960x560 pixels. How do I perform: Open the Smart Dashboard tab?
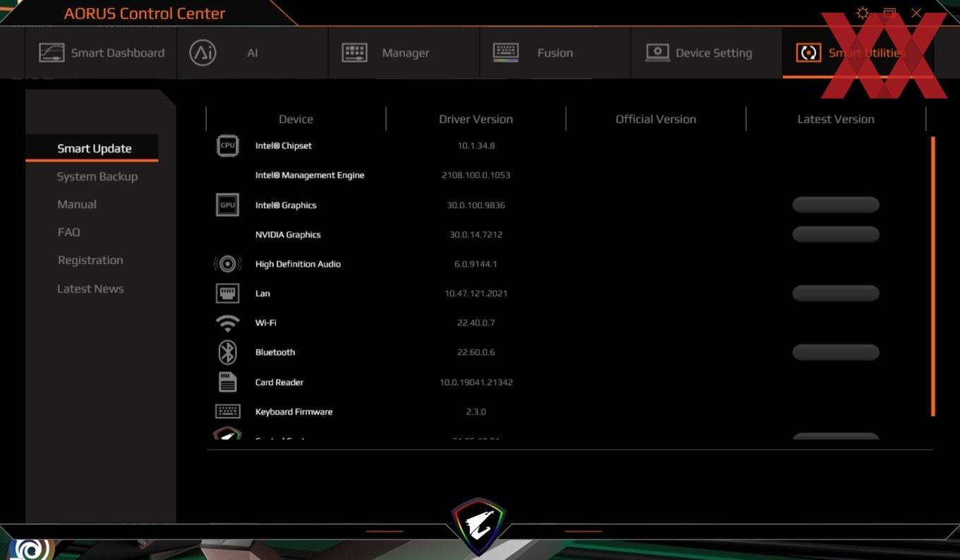click(x=101, y=53)
